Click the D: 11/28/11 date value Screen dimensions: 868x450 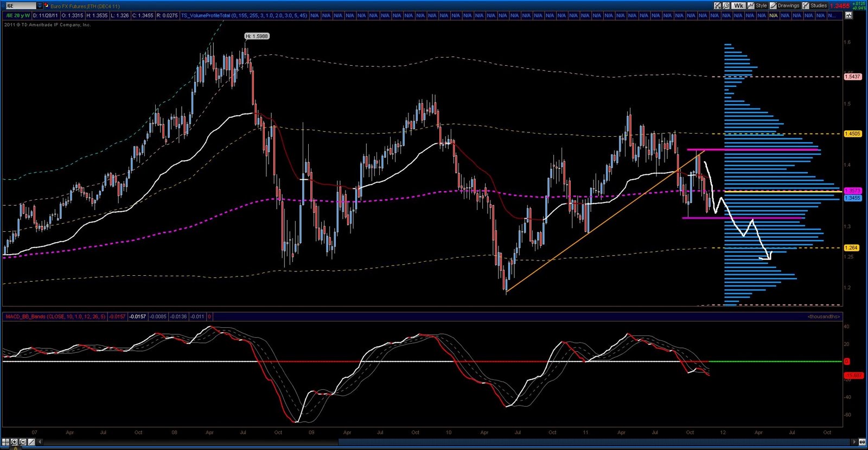point(47,15)
